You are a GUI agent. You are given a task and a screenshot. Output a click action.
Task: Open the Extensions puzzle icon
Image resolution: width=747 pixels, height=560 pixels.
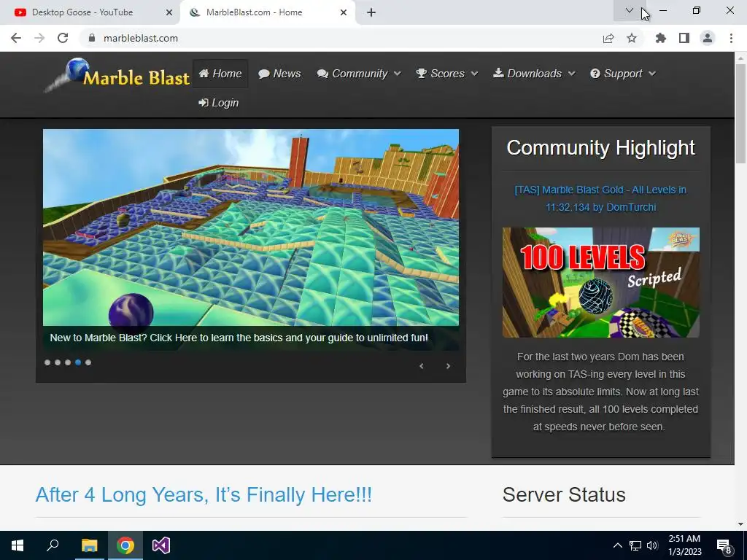tap(660, 38)
